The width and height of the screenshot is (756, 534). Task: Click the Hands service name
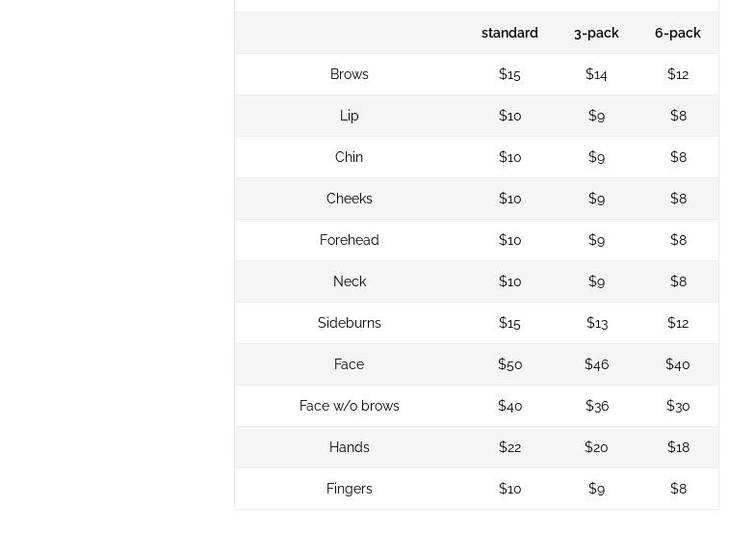click(349, 447)
